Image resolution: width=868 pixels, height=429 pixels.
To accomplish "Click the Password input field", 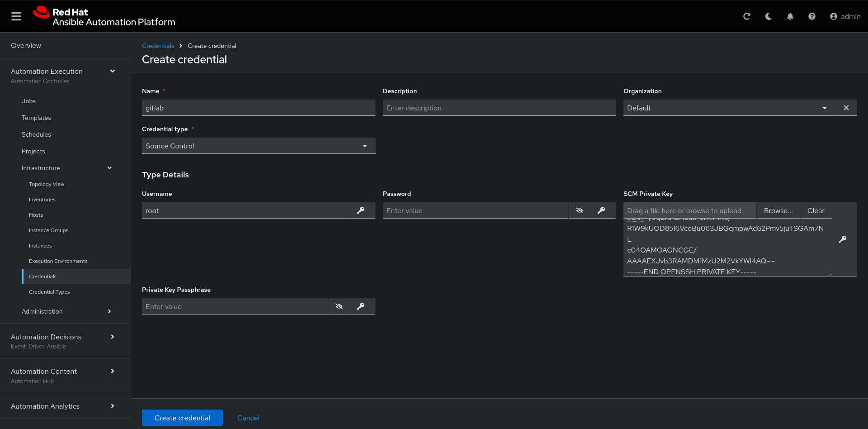I will pyautogui.click(x=476, y=210).
